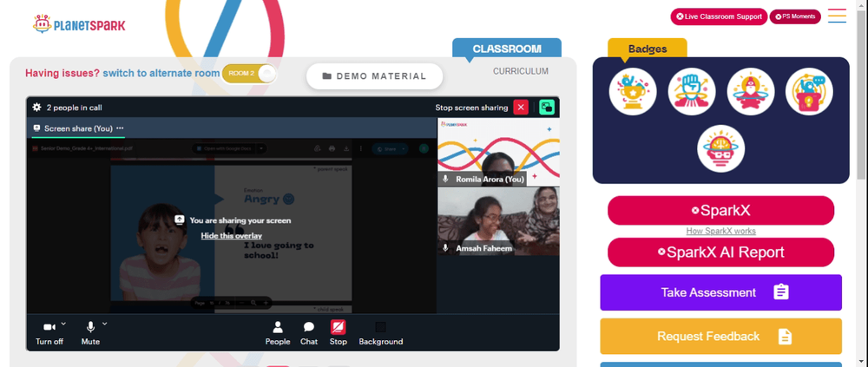Open How SparkX works link
Viewport: 868px width, 367px height.
(720, 231)
